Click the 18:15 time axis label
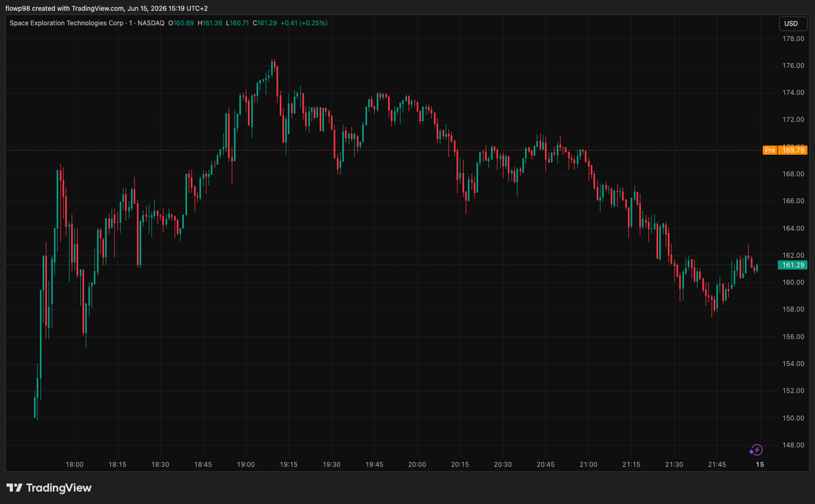This screenshot has height=504, width=815. click(117, 465)
